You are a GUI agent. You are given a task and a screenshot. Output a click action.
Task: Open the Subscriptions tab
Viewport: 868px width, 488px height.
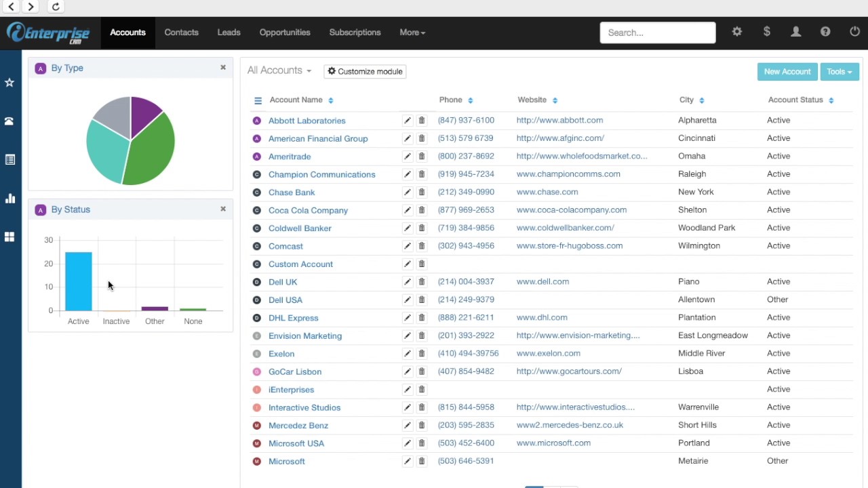(355, 33)
